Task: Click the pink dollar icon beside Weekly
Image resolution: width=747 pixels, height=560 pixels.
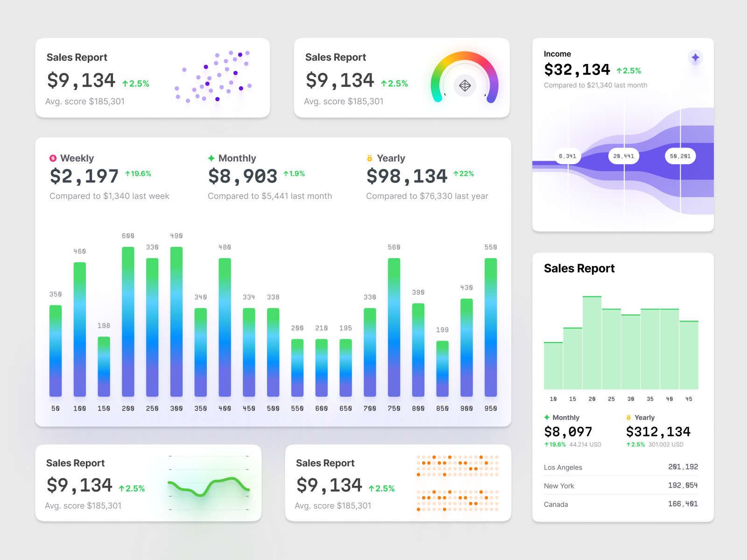Action: [x=52, y=158]
